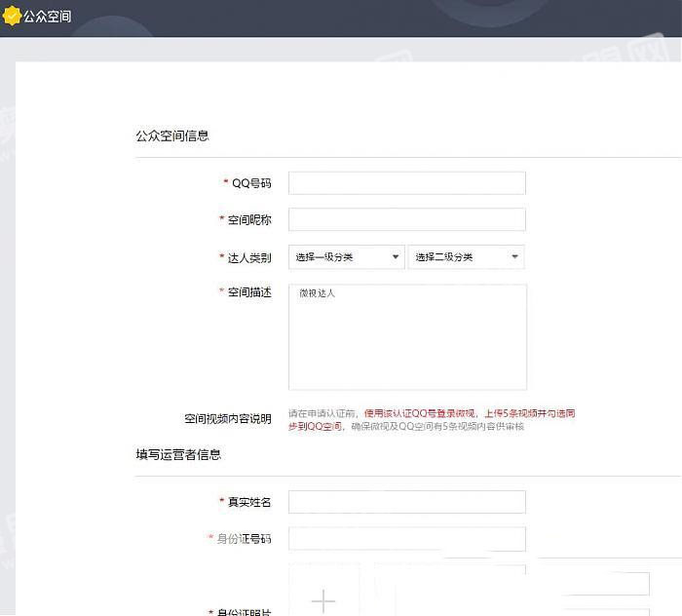Screen dimensions: 682x616
Task: Click the 身份证号码 field label
Action: coord(244,539)
